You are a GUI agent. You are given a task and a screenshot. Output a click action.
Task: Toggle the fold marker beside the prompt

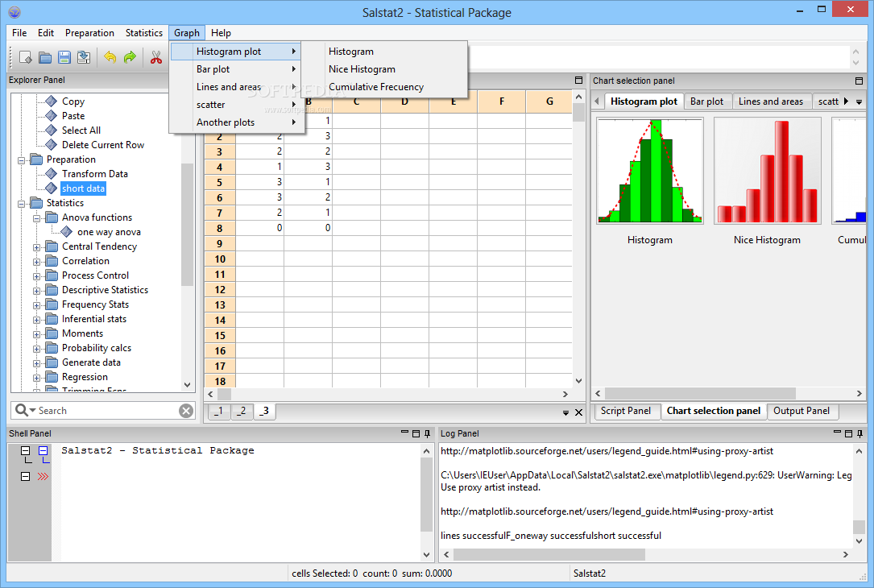(26, 477)
